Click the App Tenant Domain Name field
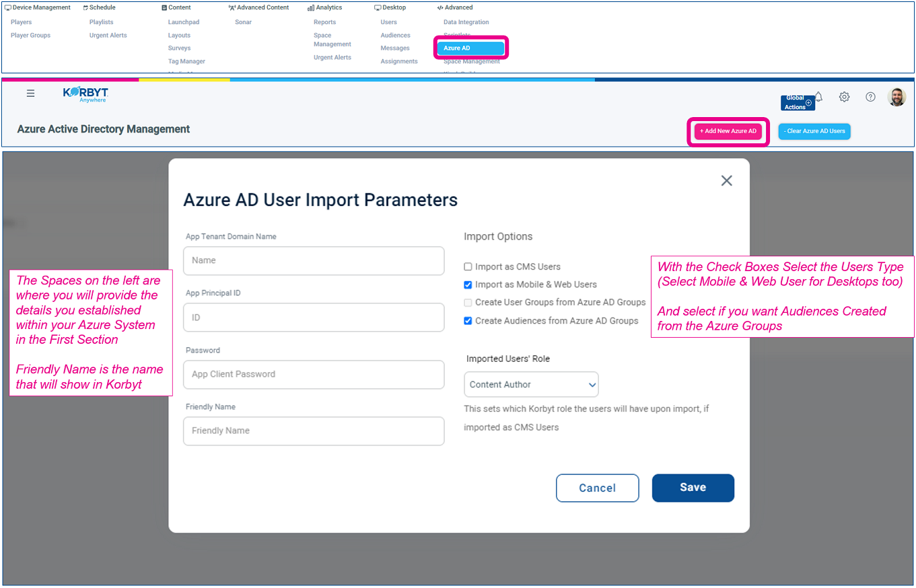This screenshot has height=588, width=916. click(314, 260)
